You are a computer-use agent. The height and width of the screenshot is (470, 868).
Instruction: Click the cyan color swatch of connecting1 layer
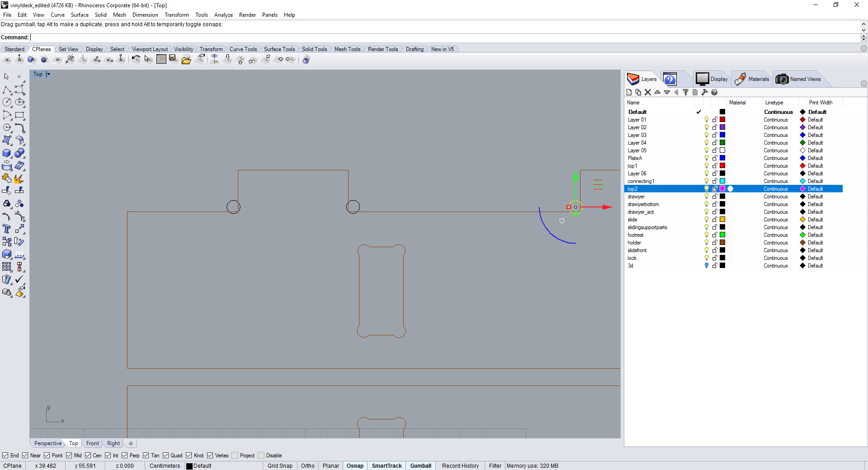point(722,181)
